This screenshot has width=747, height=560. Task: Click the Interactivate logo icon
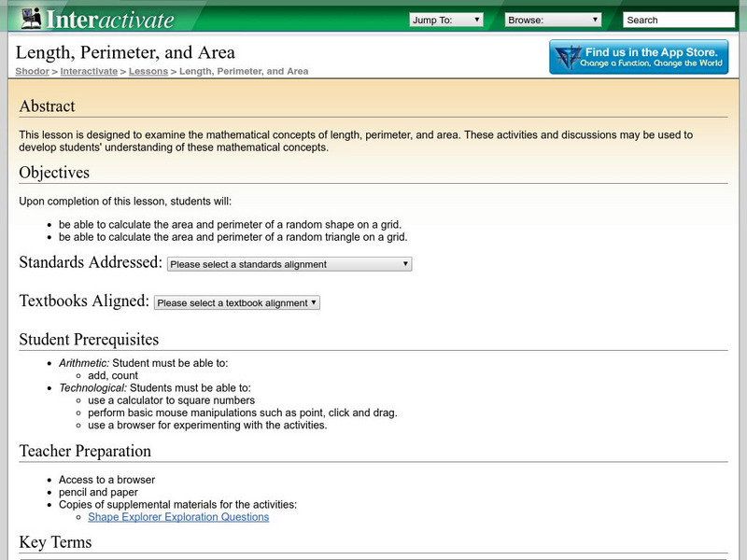click(31, 19)
